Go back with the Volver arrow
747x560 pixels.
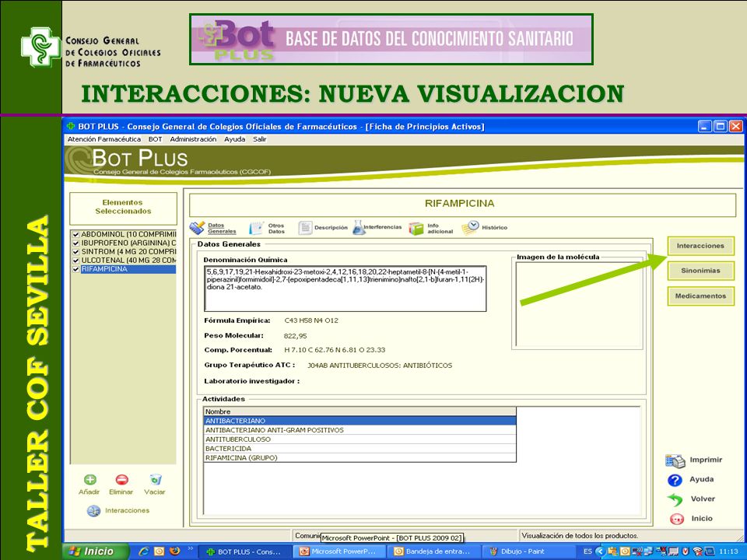coord(675,499)
